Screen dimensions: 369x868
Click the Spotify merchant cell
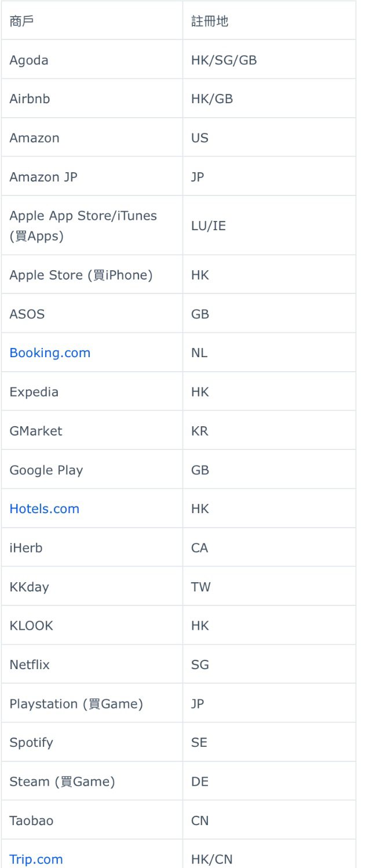pyautogui.click(x=92, y=742)
